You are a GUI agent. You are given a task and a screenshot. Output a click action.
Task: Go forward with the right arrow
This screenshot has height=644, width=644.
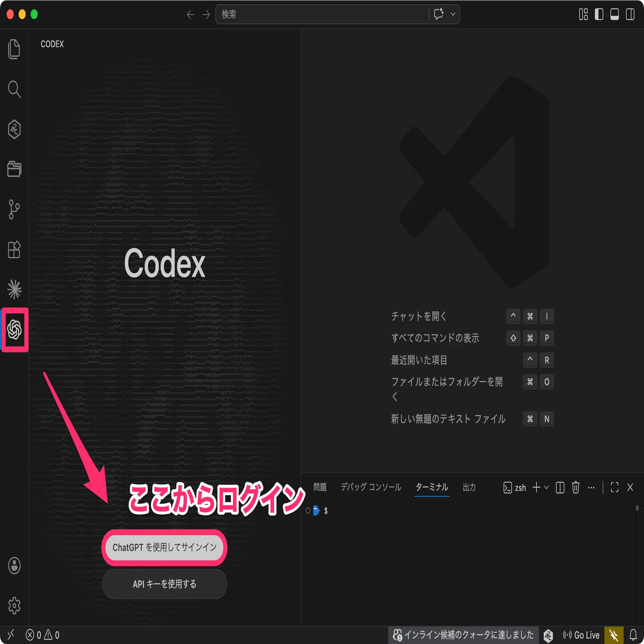point(206,15)
